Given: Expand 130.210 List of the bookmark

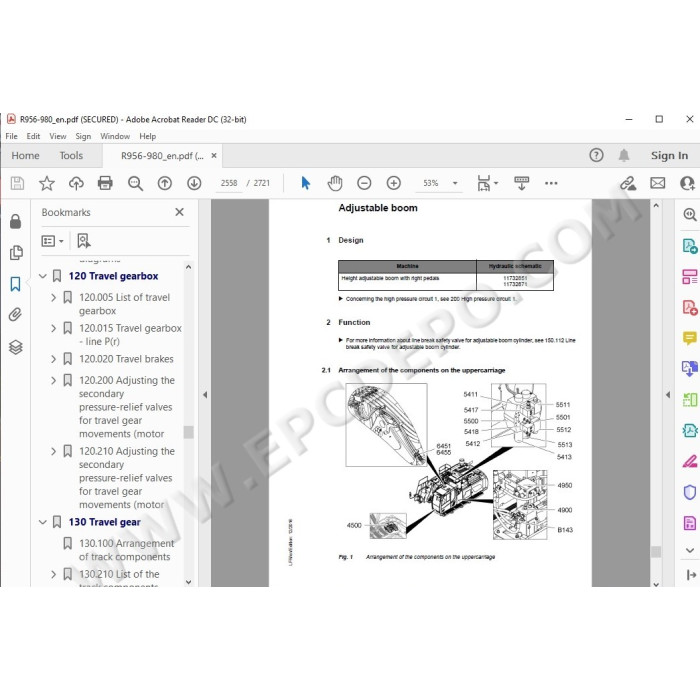Looking at the screenshot, I should (x=54, y=575).
